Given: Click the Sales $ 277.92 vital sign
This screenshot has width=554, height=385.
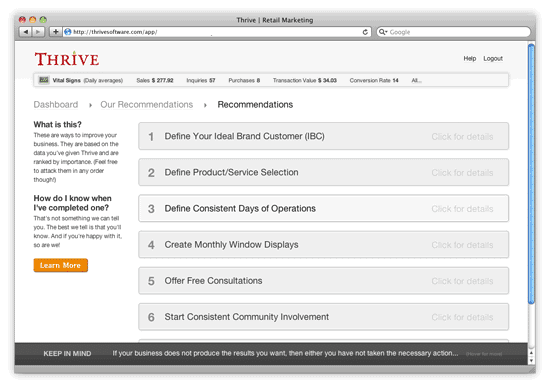Looking at the screenshot, I should [x=155, y=81].
